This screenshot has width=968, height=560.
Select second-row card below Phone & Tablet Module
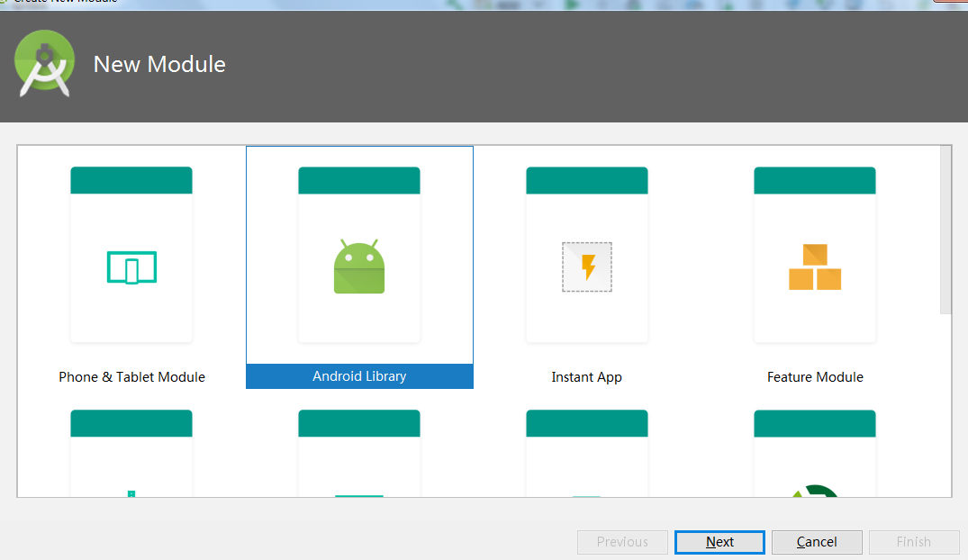(131, 453)
